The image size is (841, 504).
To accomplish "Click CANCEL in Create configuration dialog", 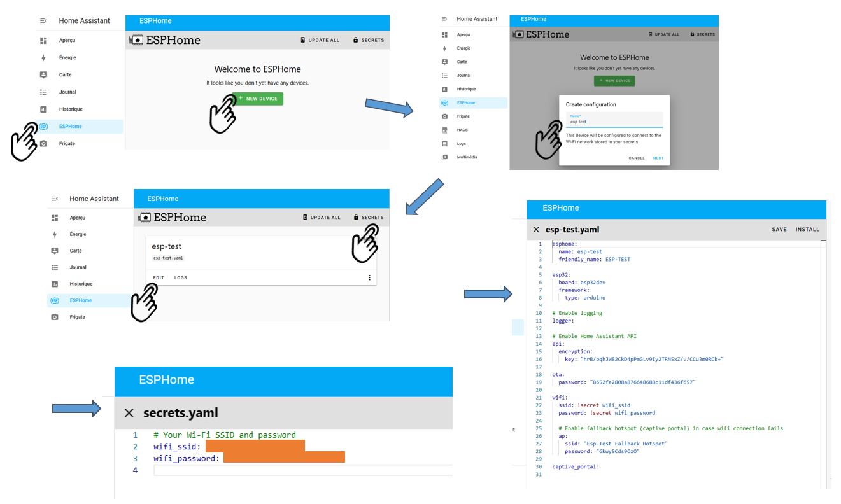I will (x=637, y=158).
